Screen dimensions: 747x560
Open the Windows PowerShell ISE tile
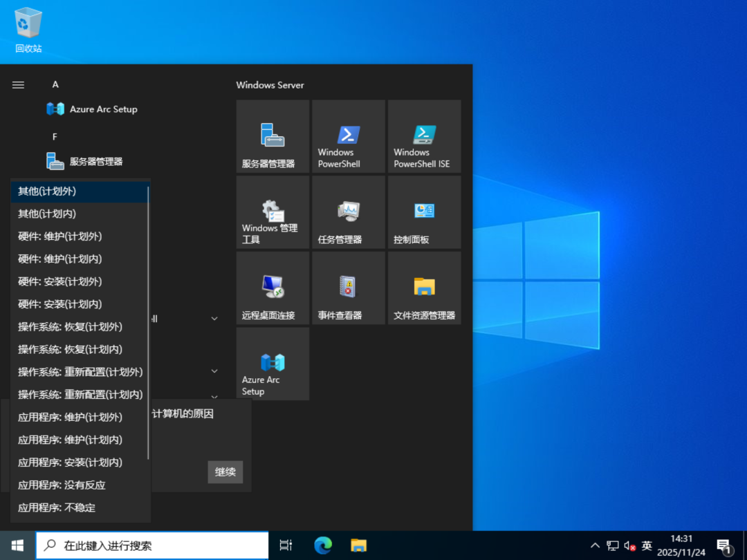[x=424, y=136]
